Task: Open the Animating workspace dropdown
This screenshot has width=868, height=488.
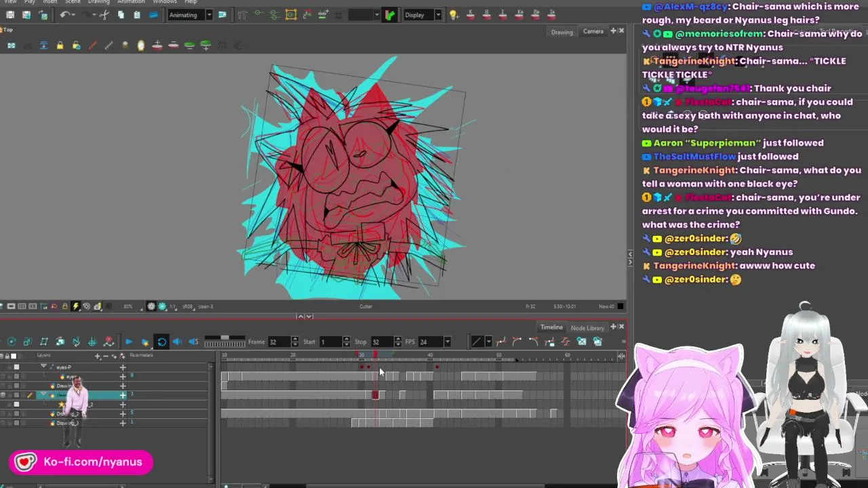Action: tap(209, 15)
